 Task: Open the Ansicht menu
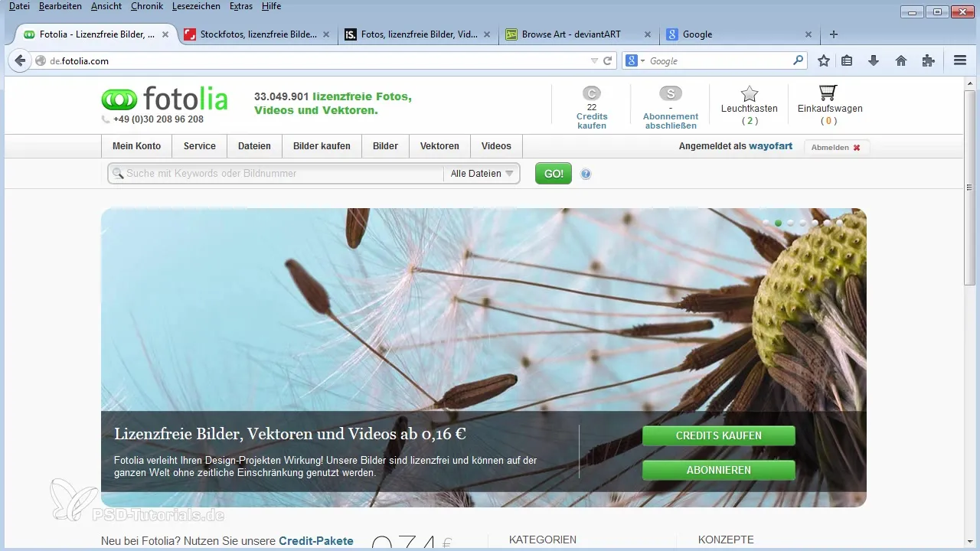click(x=106, y=6)
